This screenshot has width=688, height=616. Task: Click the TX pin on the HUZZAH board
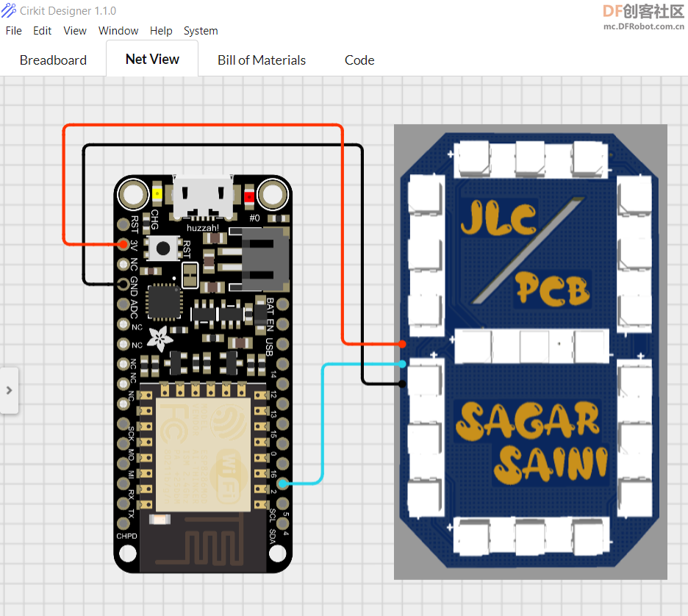(x=123, y=504)
